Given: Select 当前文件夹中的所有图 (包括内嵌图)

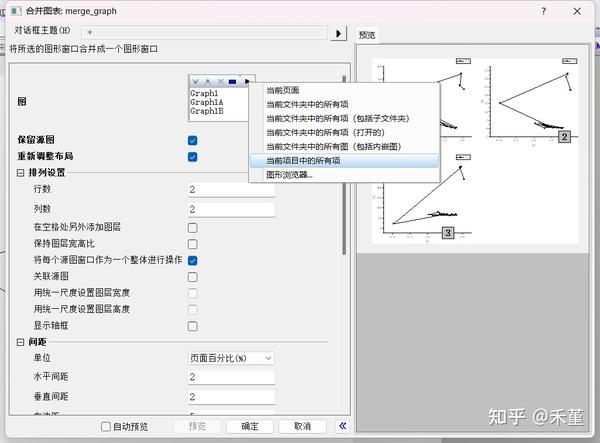Looking at the screenshot, I should coord(344,147).
